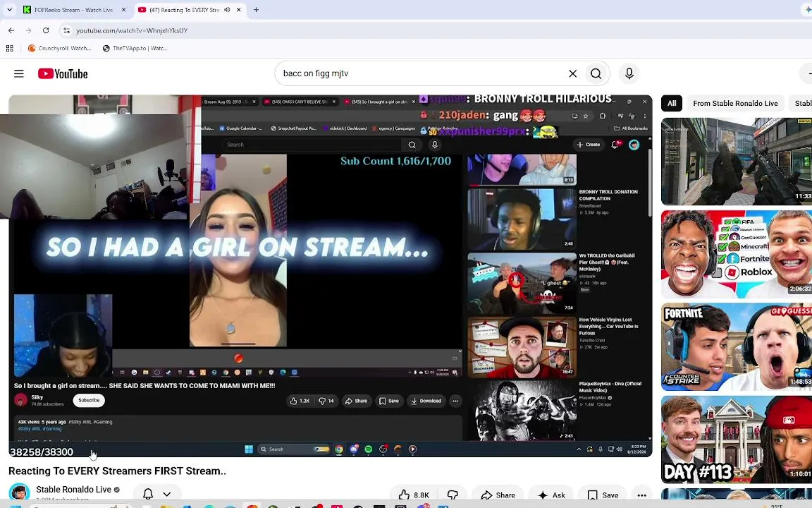Dislike the video

tap(453, 495)
